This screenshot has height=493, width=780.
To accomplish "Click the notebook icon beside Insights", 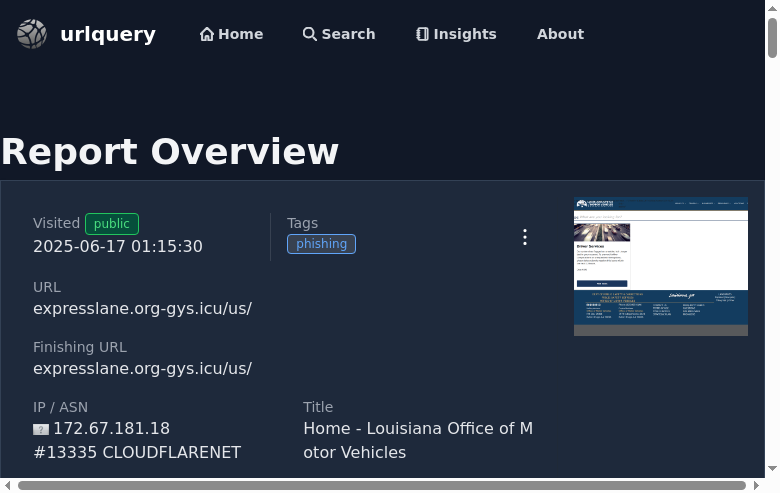I will point(422,34).
